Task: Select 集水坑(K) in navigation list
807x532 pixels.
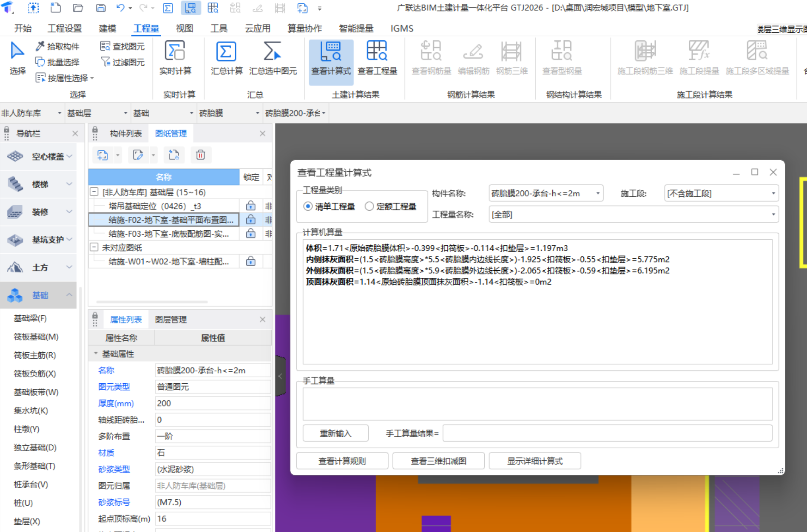Action: [31, 410]
